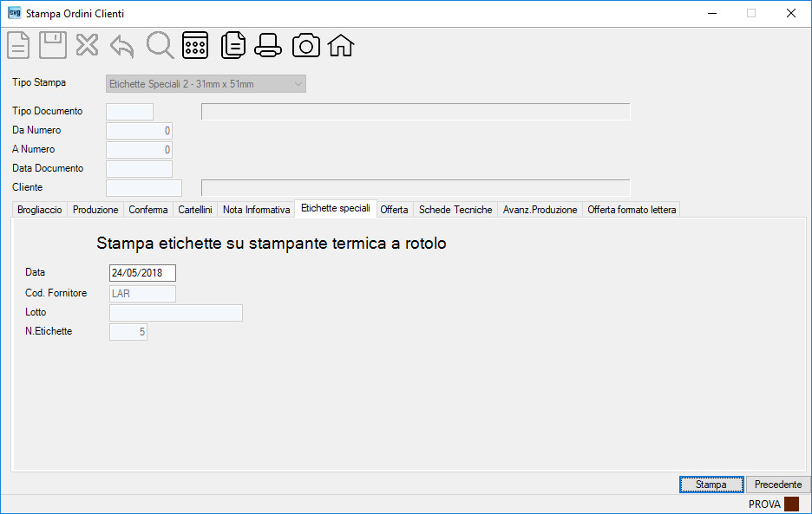
Task: Switch to the Brogliaccio tab
Action: pos(39,210)
